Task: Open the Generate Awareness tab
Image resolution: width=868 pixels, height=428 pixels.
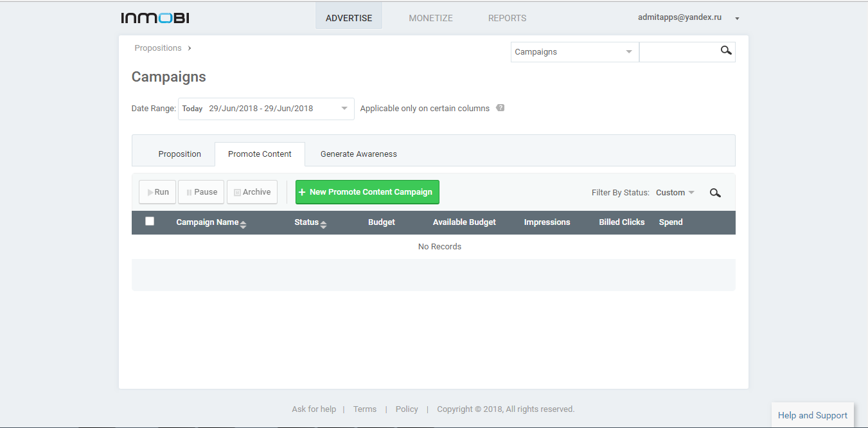Action: [359, 154]
